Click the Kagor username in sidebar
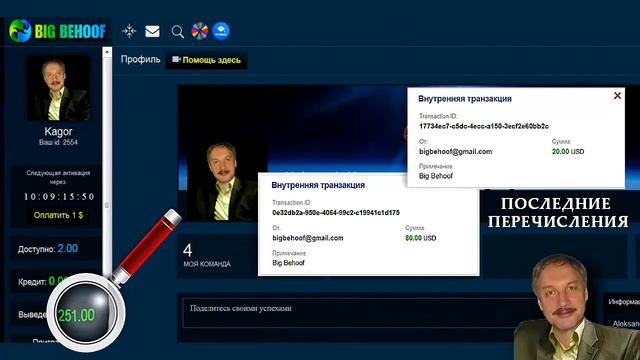640x360 pixels. pyautogui.click(x=58, y=131)
